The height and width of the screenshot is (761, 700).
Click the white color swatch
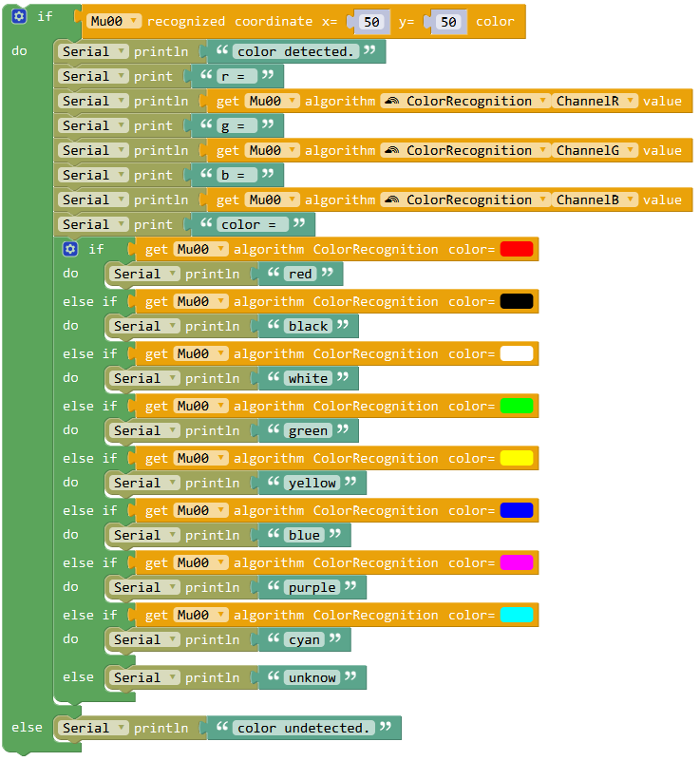coord(517,353)
